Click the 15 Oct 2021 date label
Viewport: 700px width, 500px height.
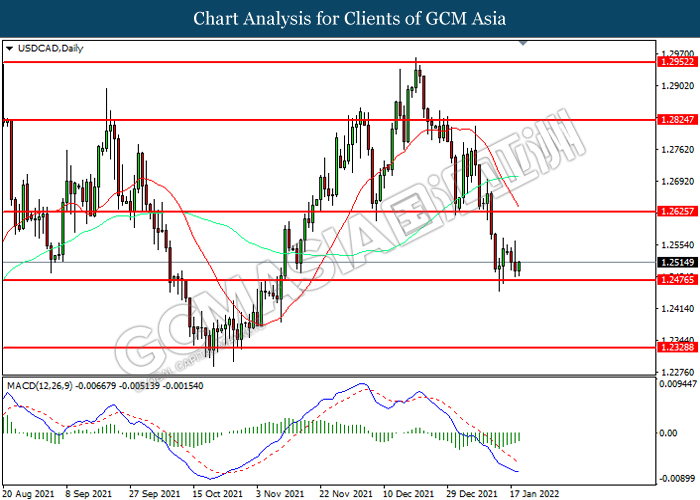(217, 494)
